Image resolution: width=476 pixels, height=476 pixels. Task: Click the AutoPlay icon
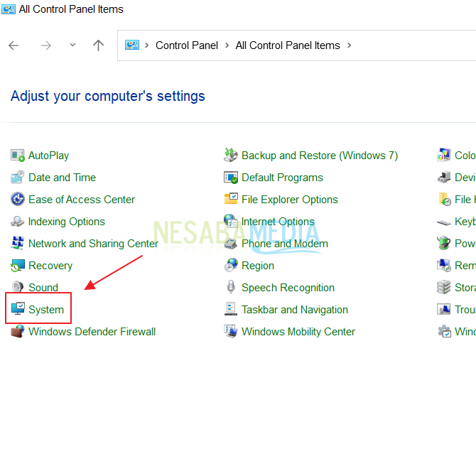pos(18,156)
